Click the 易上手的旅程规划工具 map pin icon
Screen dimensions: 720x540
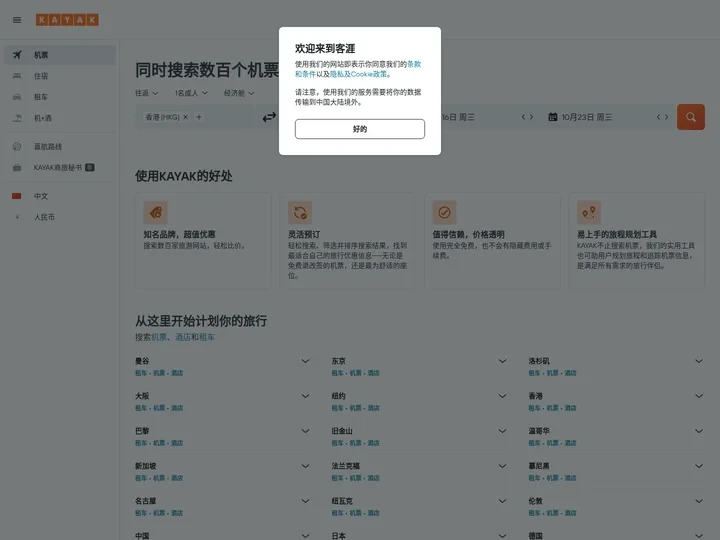pos(589,213)
